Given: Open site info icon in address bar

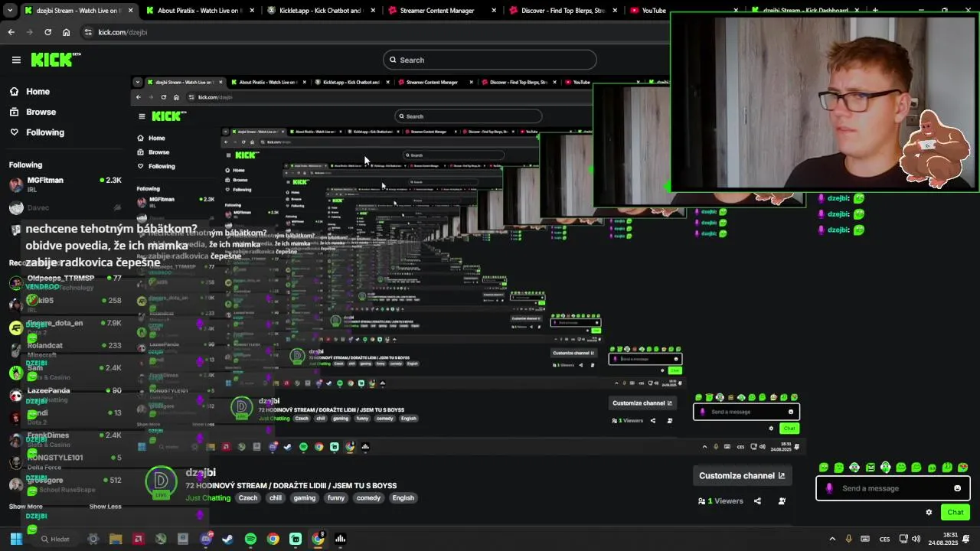Looking at the screenshot, I should pos(88,32).
